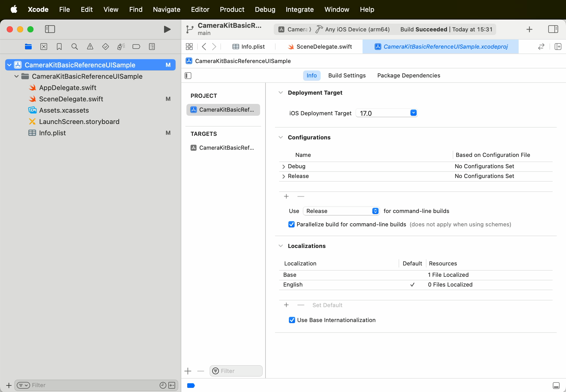Open the Product menu

pyautogui.click(x=232, y=10)
